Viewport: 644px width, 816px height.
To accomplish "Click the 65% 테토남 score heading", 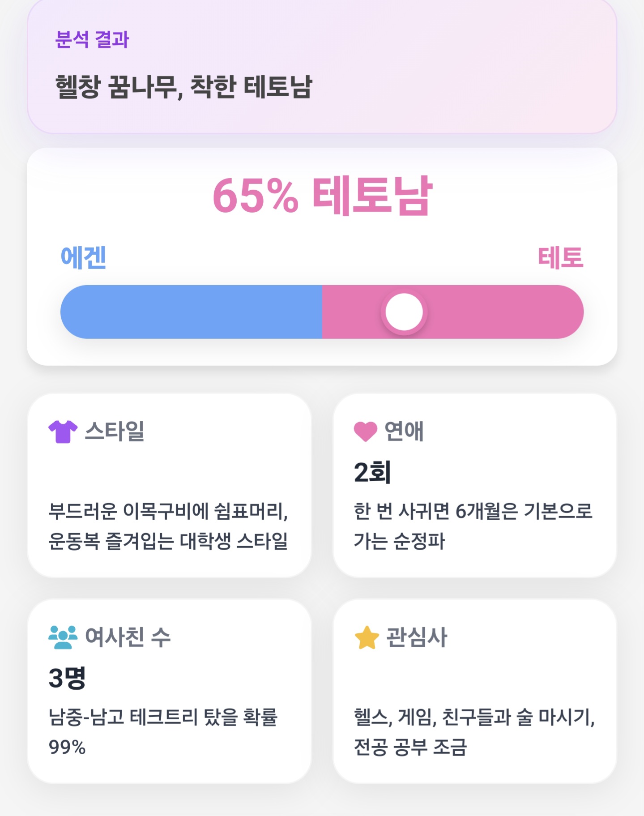I will tap(322, 196).
